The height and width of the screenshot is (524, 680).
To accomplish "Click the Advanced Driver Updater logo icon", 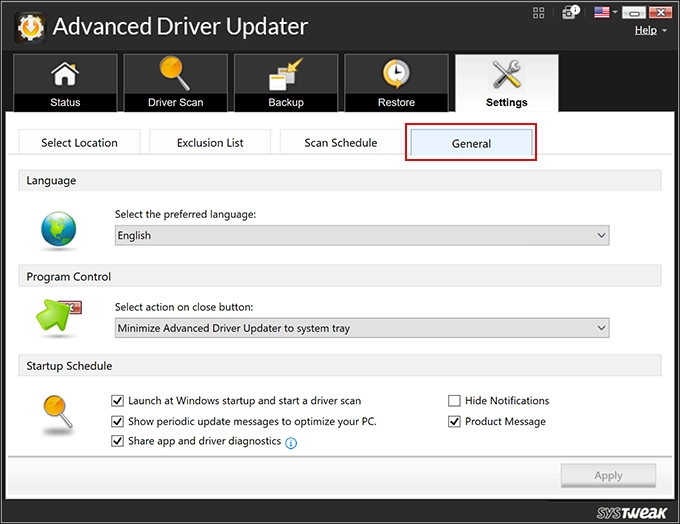I will [x=30, y=27].
